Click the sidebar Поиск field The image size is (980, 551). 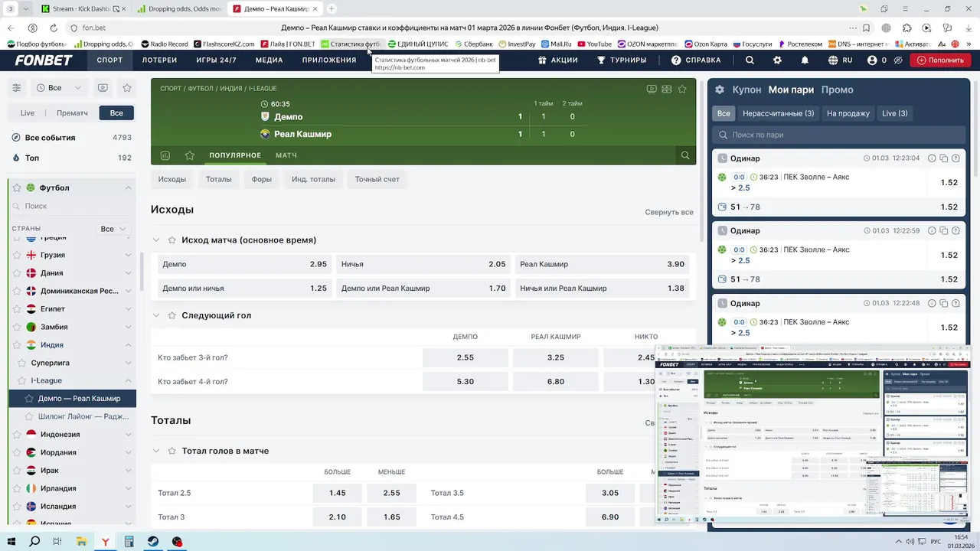tap(72, 206)
